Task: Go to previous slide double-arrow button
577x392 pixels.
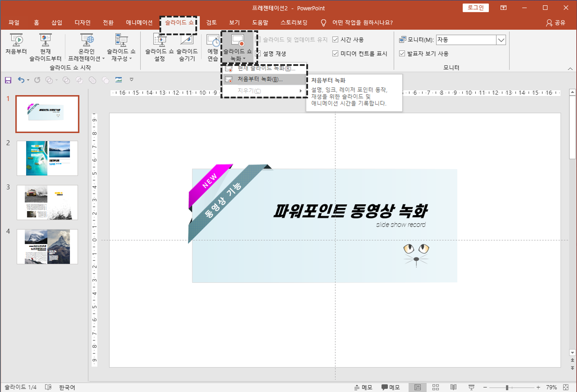Action: [572, 360]
